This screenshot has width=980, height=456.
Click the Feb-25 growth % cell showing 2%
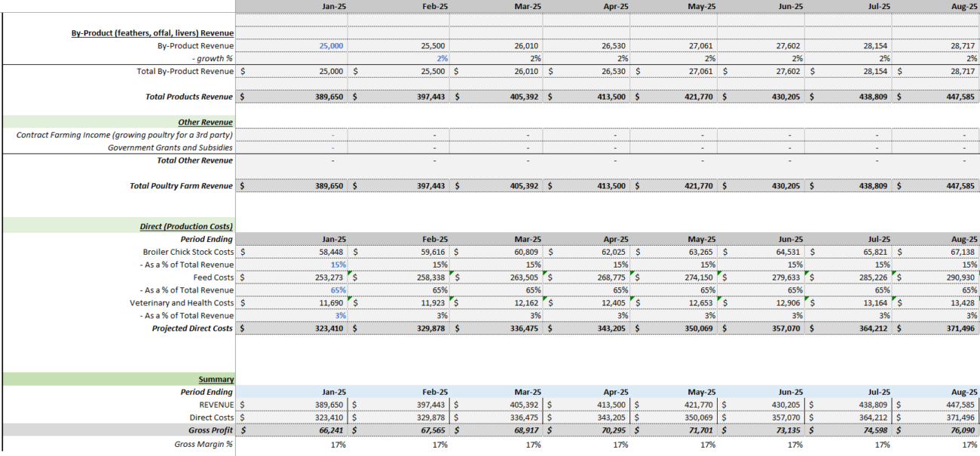[442, 59]
